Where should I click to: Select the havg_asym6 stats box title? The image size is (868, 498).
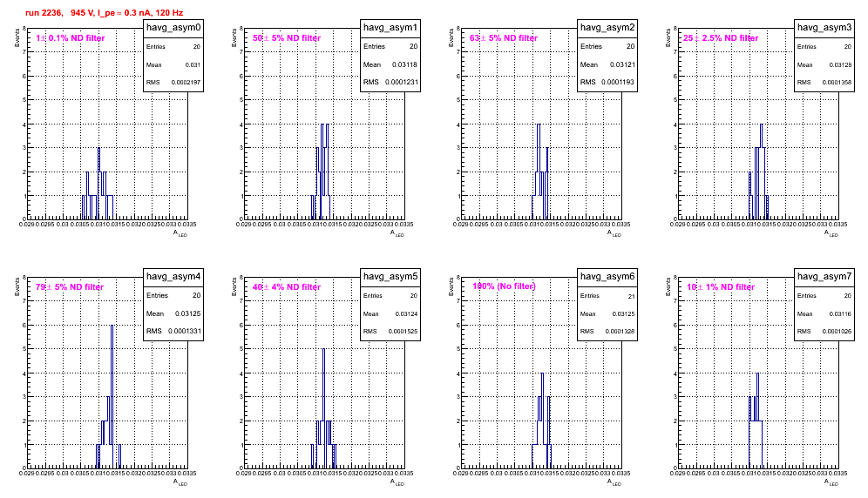[607, 276]
